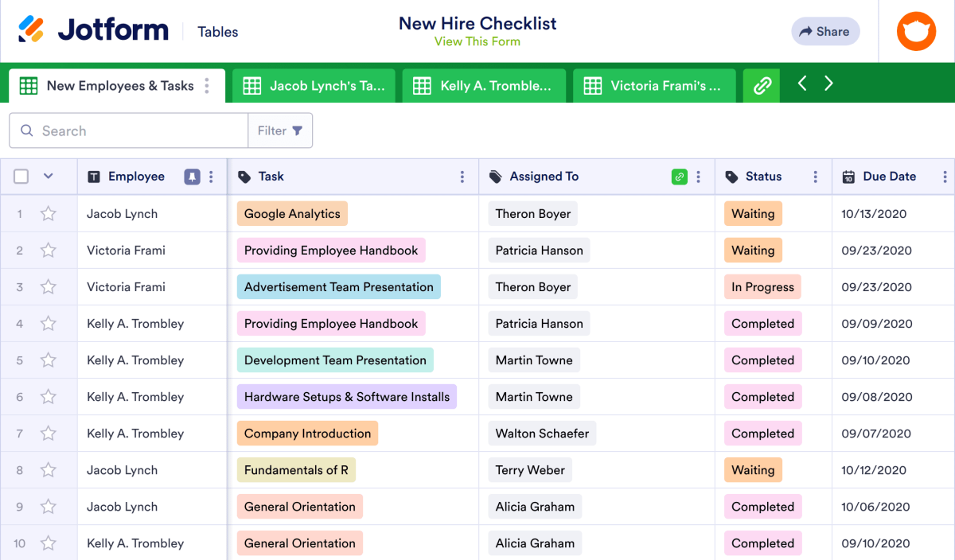Open status Waiting in row 8

[x=753, y=469]
